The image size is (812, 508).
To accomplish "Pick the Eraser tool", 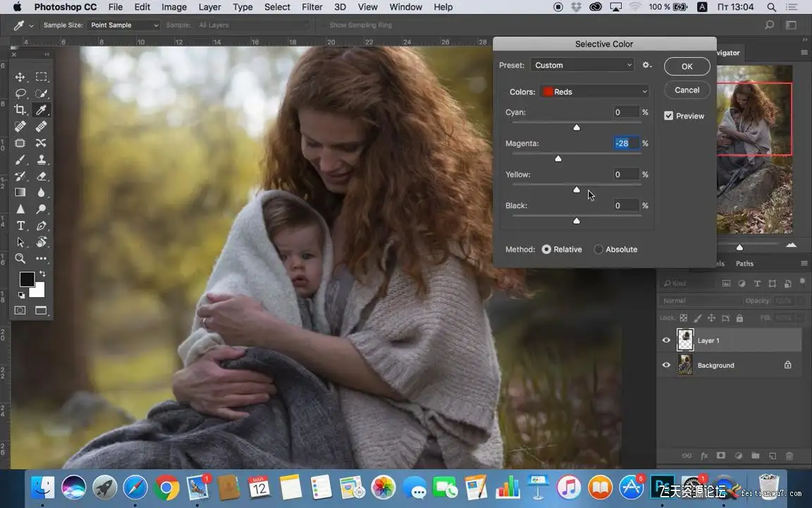I will [42, 176].
